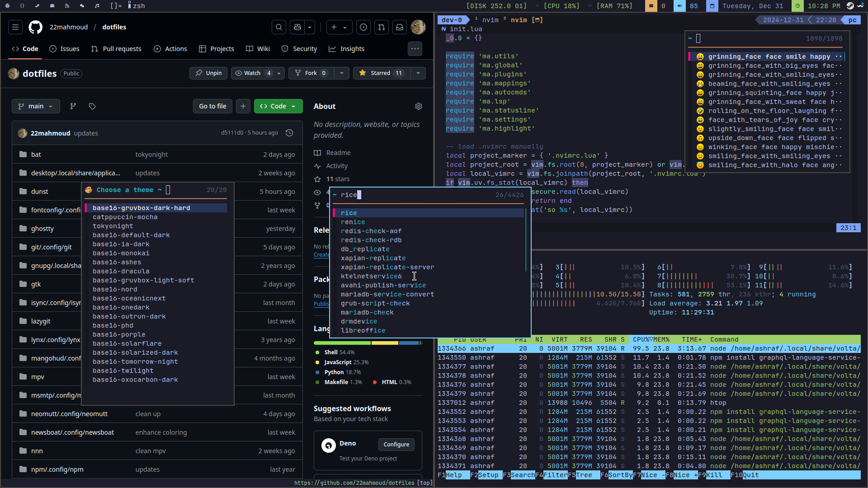Open Readme link in About

(x=338, y=153)
